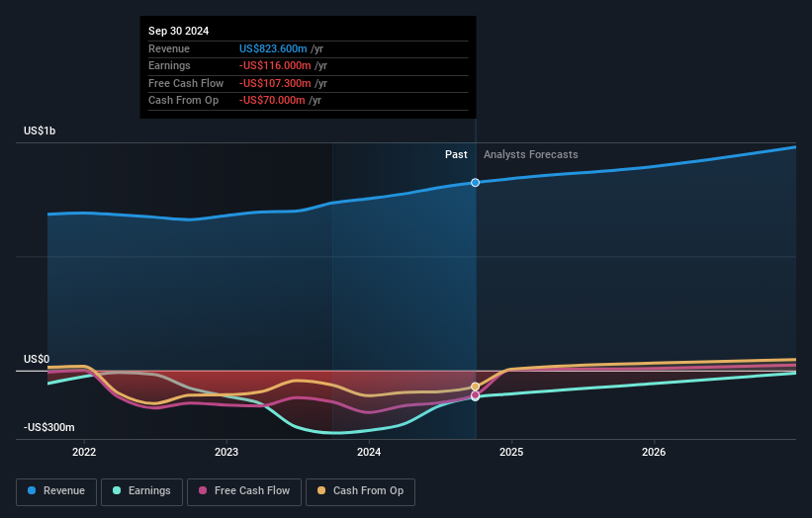The image size is (812, 518).
Task: Toggle the Free Cash Flow legend series
Action: pyautogui.click(x=244, y=491)
